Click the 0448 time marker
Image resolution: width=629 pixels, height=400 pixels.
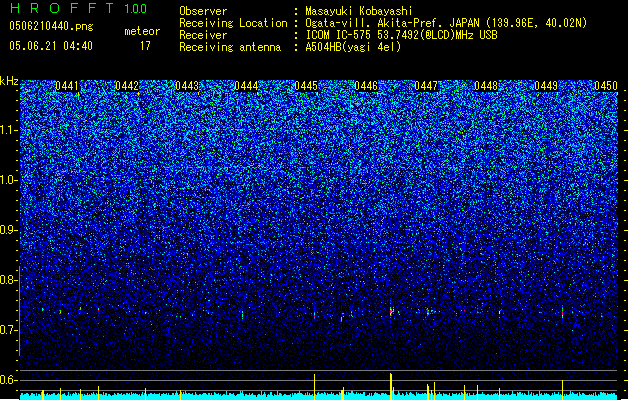[486, 86]
